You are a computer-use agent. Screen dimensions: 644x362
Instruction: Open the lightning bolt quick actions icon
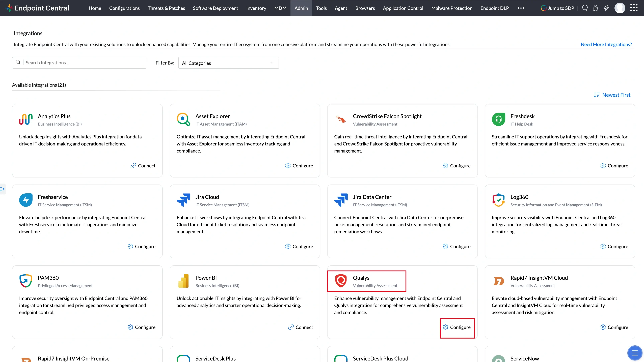(x=606, y=8)
